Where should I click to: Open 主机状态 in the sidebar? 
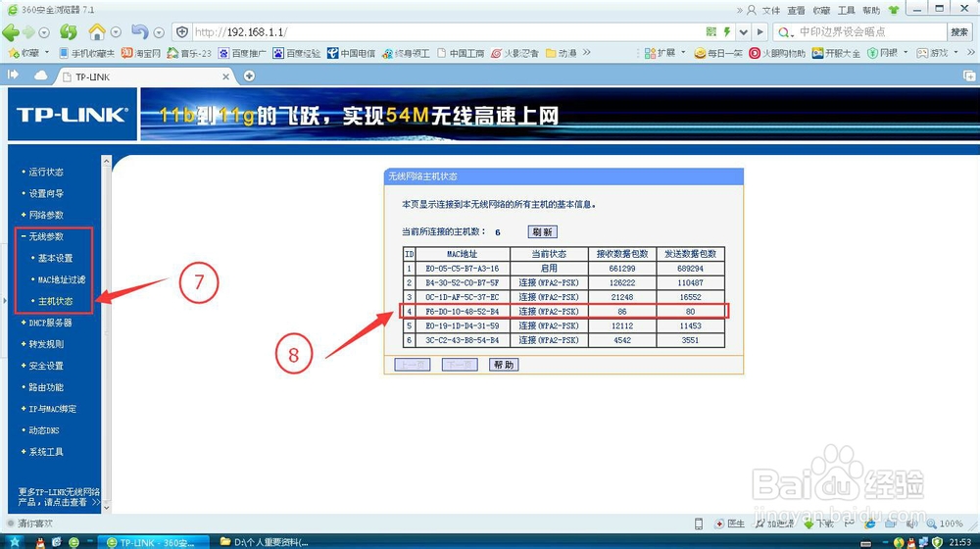[55, 301]
